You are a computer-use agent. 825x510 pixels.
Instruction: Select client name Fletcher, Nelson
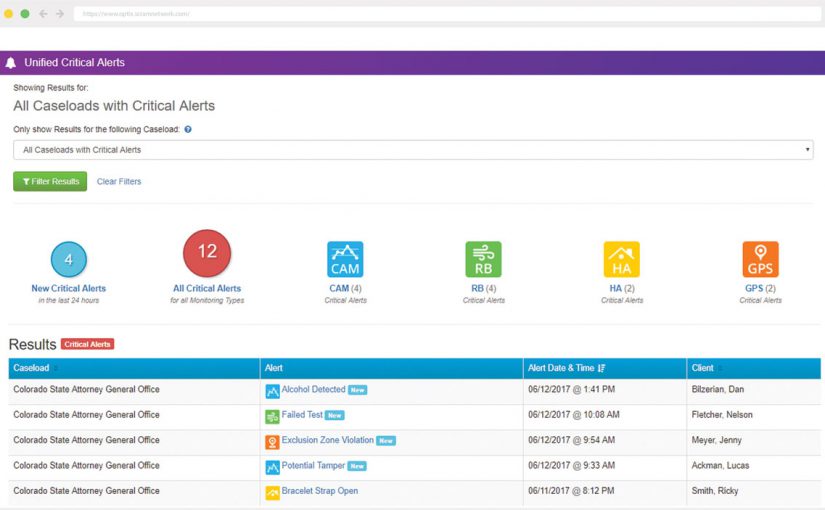tap(722, 415)
